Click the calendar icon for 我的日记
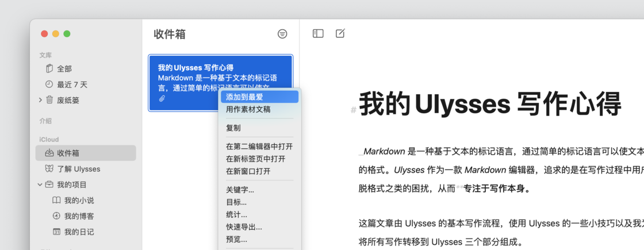 coord(57,232)
